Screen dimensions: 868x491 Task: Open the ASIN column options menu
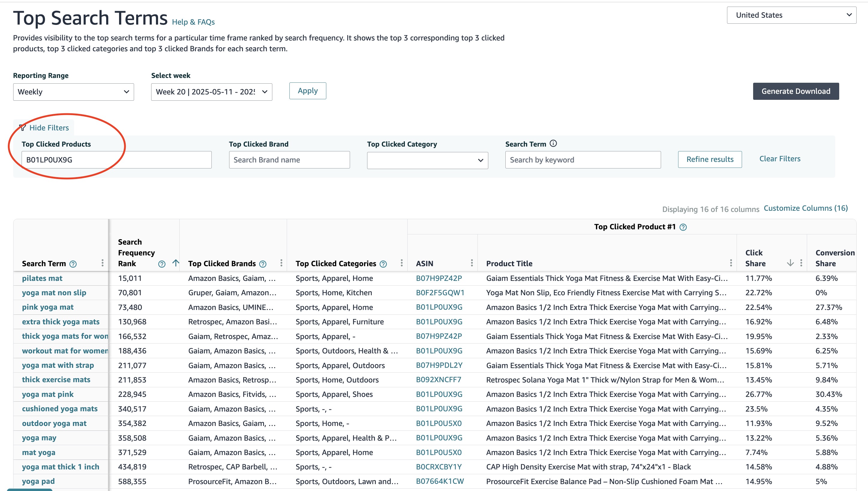471,263
